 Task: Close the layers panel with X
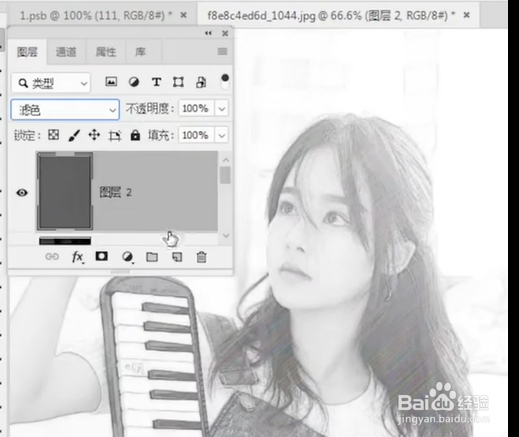coord(225,33)
